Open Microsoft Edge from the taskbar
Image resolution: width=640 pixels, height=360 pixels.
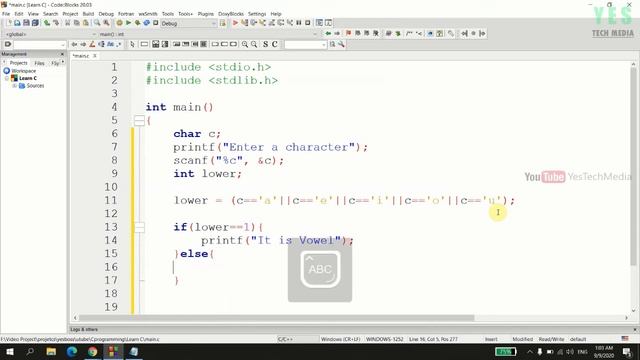(x=72, y=351)
